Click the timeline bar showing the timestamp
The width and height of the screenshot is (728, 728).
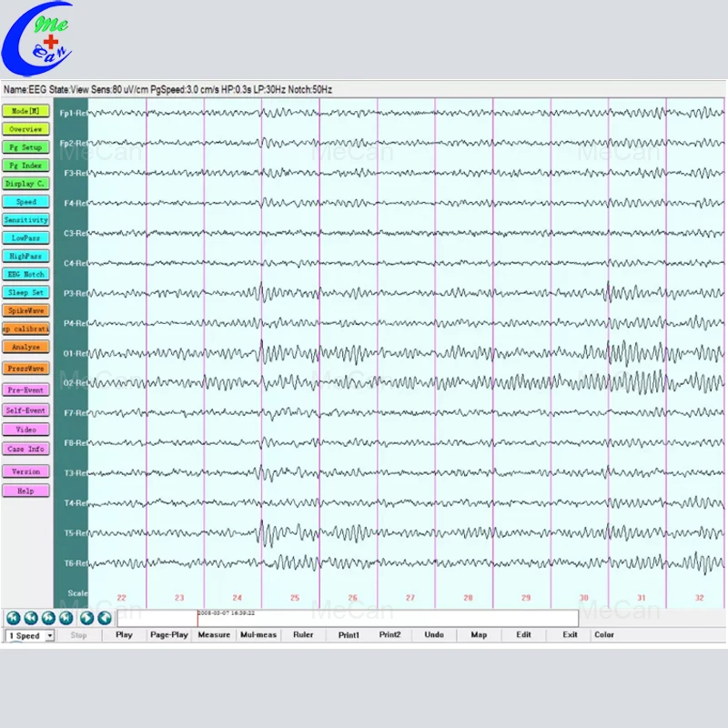[x=364, y=618]
